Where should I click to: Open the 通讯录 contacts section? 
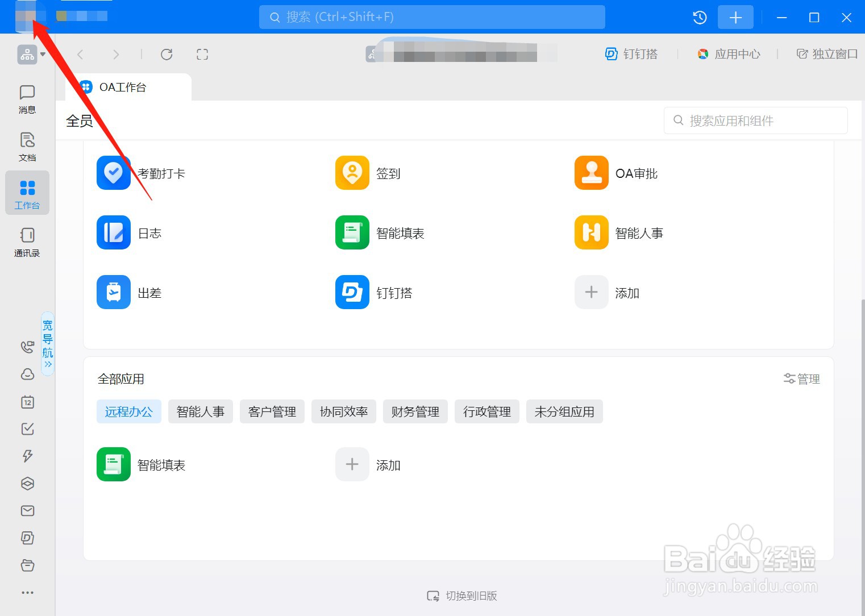27,242
